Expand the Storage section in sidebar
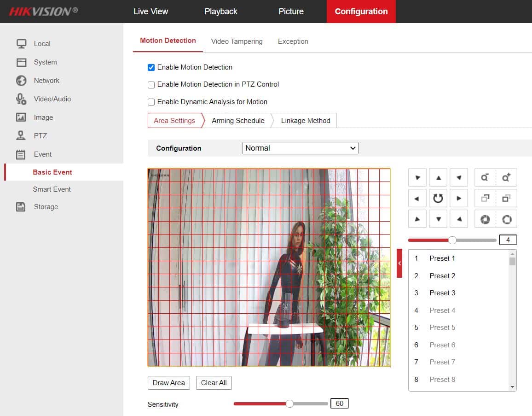 click(46, 207)
